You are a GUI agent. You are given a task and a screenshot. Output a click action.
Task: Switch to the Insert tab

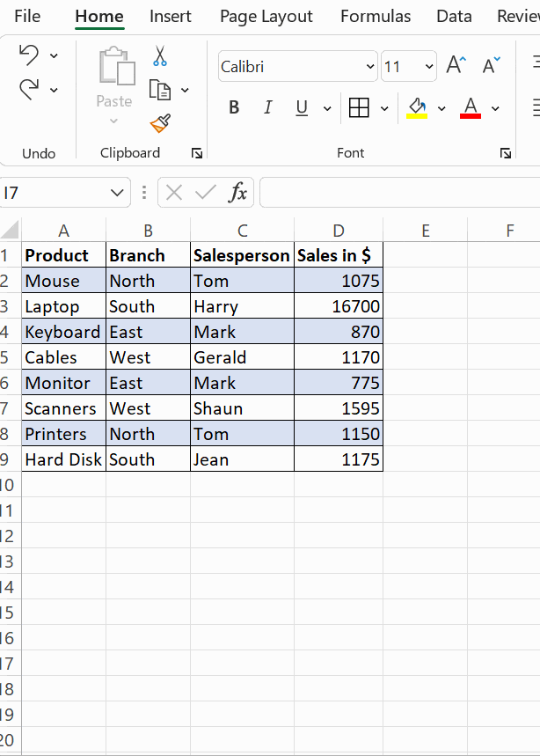tap(171, 16)
